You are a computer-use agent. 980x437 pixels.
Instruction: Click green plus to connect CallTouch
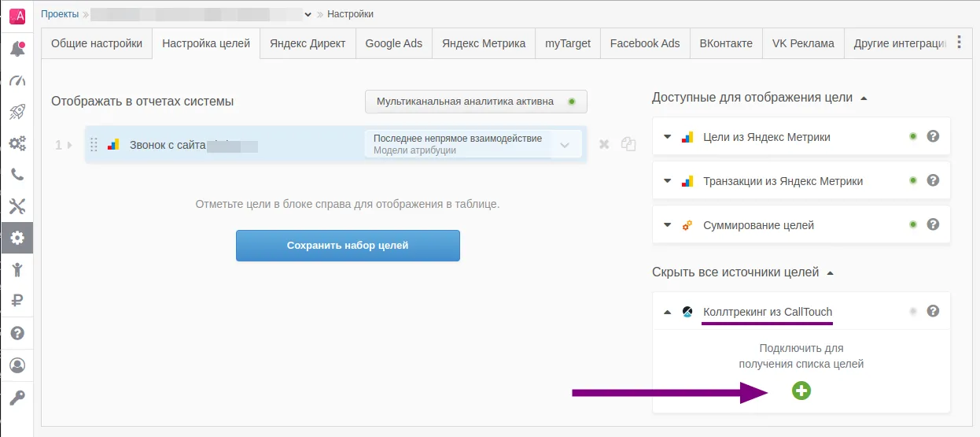(x=801, y=390)
